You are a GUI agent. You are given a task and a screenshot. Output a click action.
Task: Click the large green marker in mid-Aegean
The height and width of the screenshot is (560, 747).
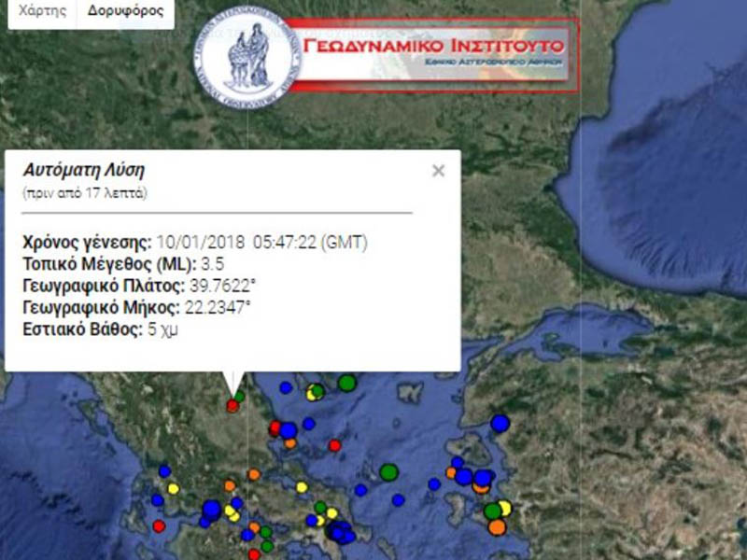point(389,472)
